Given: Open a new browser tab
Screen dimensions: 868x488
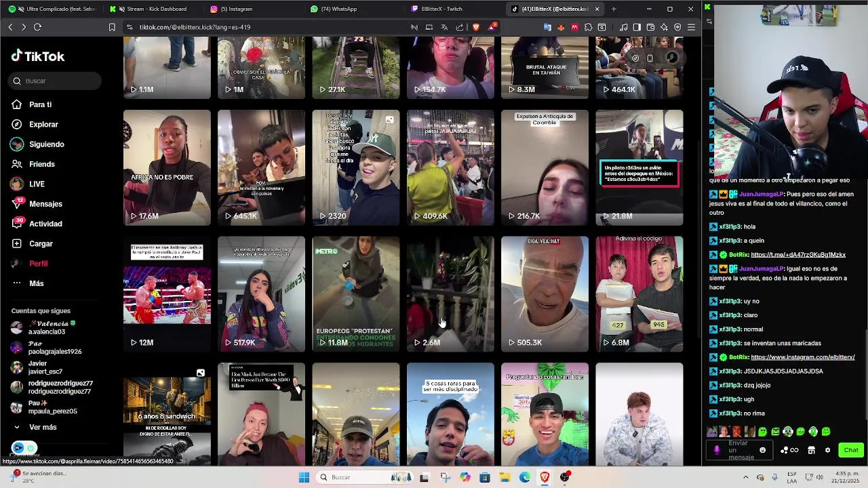Looking at the screenshot, I should [614, 9].
